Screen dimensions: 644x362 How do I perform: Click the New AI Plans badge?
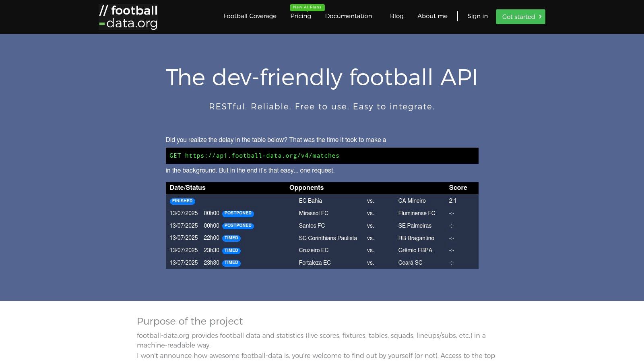pos(307,7)
